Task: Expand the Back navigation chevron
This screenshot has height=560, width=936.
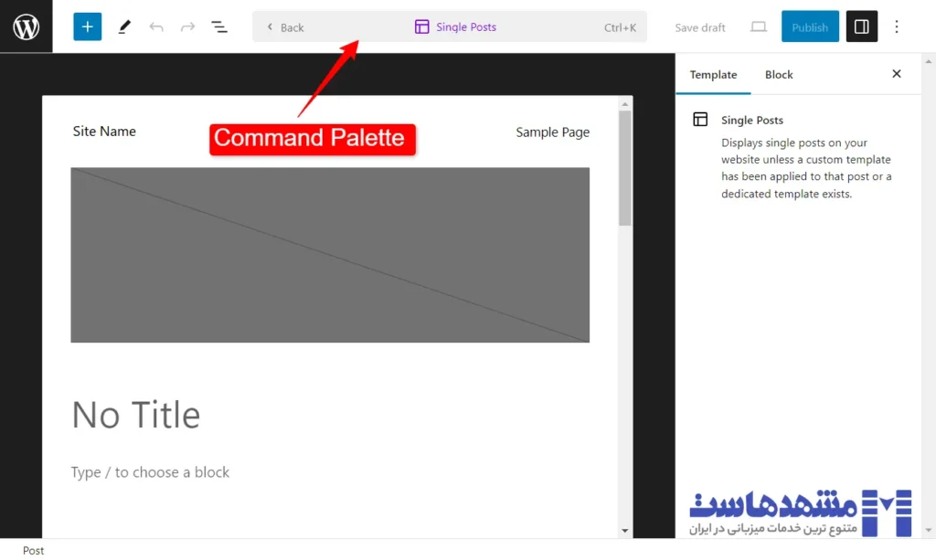Action: [268, 26]
